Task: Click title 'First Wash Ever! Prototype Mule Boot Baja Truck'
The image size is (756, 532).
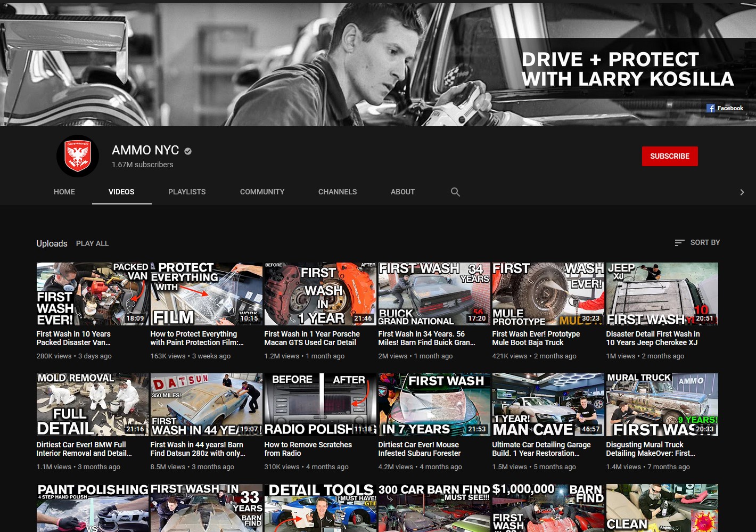Action: point(536,338)
